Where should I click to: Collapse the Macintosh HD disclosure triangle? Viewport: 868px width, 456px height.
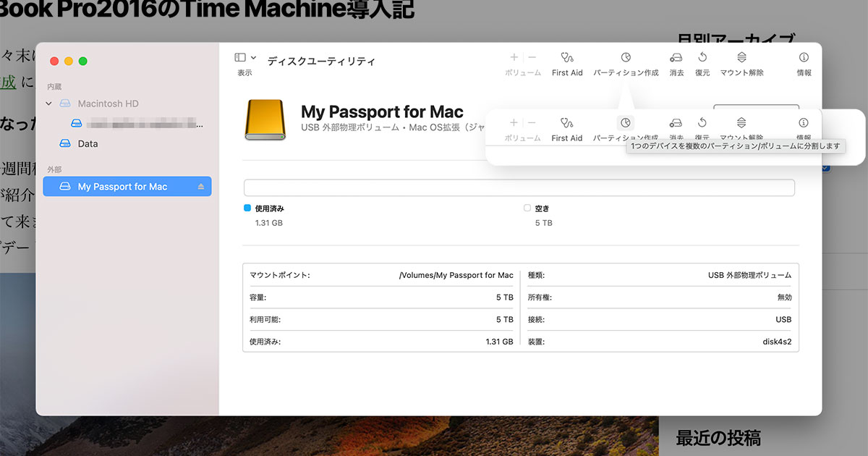pyautogui.click(x=49, y=104)
